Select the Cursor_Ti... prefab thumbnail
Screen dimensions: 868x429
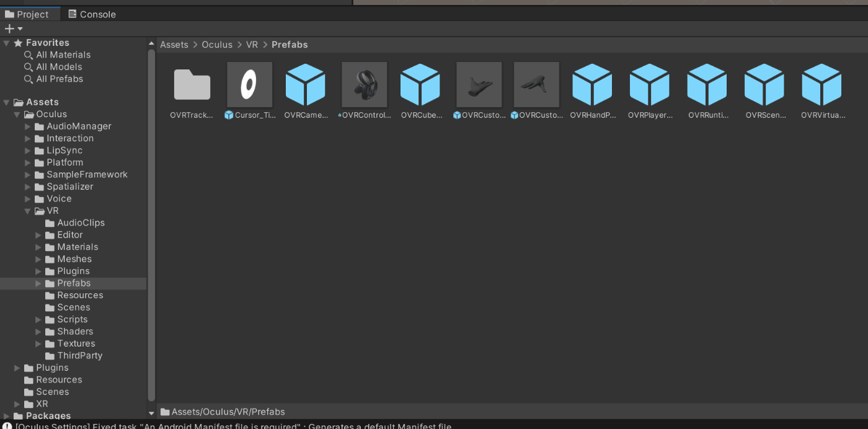point(249,85)
